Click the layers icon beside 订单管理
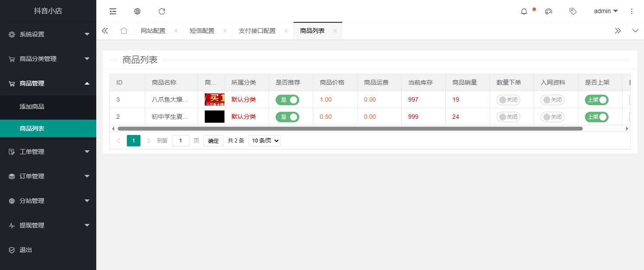 [x=12, y=176]
